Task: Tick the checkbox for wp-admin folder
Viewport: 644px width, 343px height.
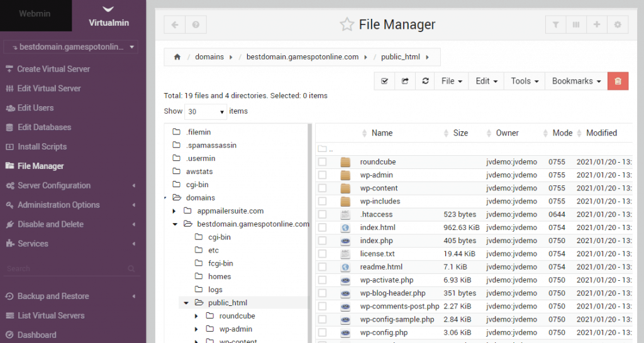Action: (x=323, y=175)
